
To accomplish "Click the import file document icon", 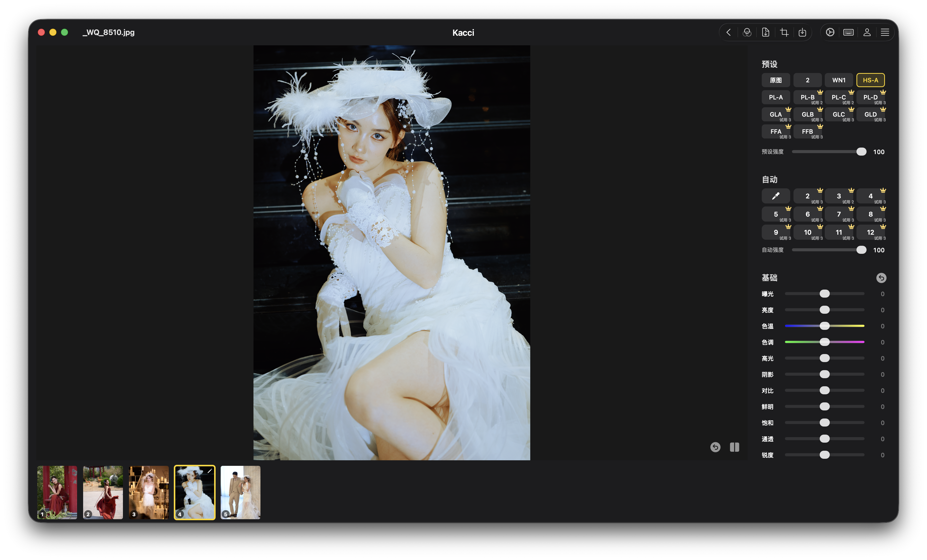I will (766, 32).
